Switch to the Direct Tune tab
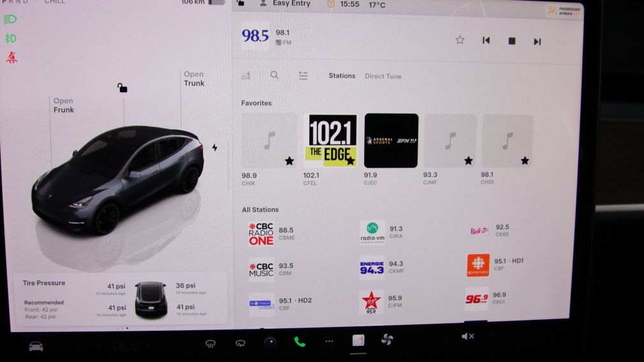The image size is (644, 362). coord(383,76)
